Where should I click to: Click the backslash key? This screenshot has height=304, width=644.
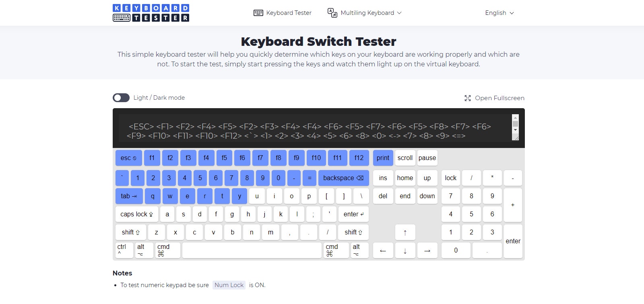pos(361,196)
